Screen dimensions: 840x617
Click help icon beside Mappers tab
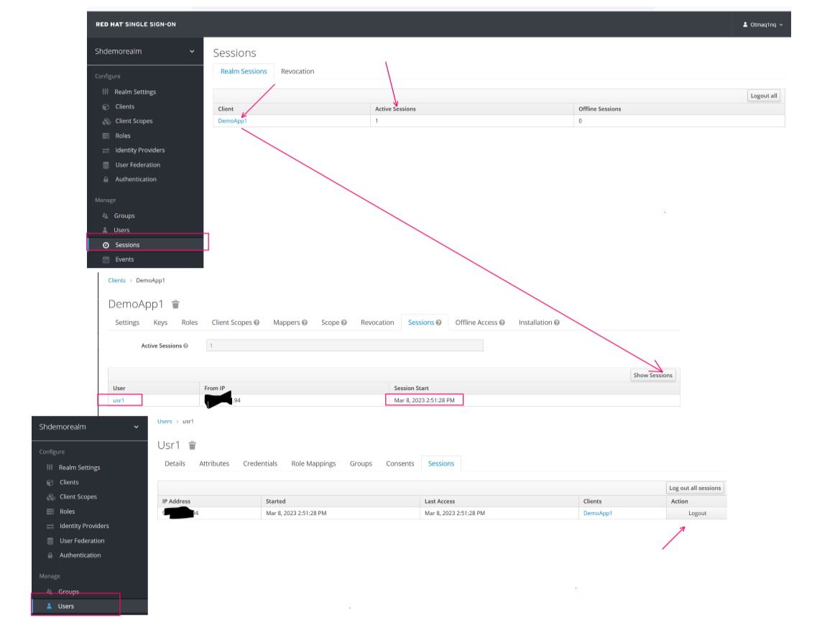pos(305,323)
